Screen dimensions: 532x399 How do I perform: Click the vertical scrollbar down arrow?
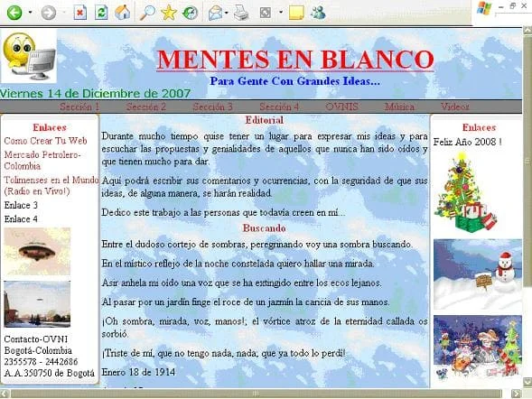tap(527, 382)
